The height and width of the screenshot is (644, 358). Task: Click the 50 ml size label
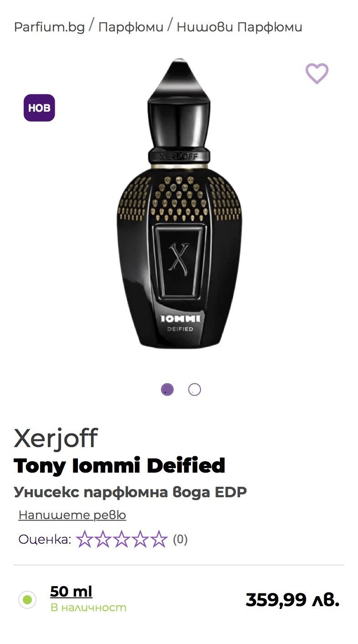(71, 592)
